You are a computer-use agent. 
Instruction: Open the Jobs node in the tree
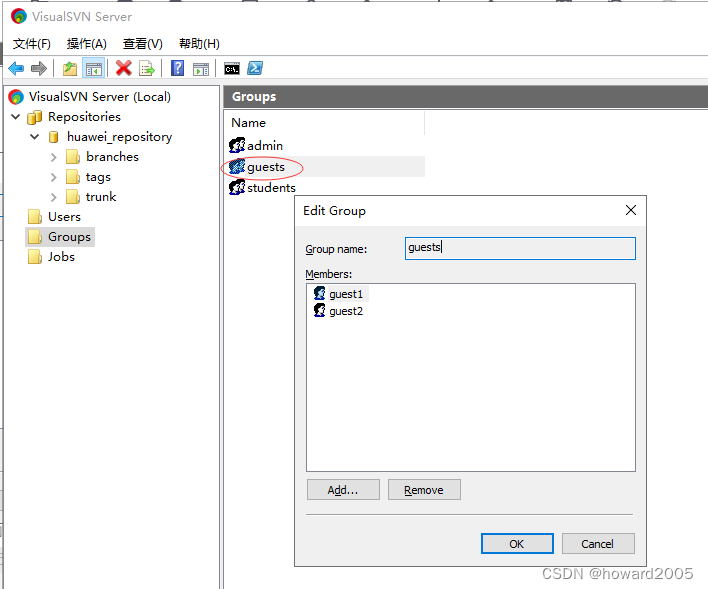coord(61,257)
